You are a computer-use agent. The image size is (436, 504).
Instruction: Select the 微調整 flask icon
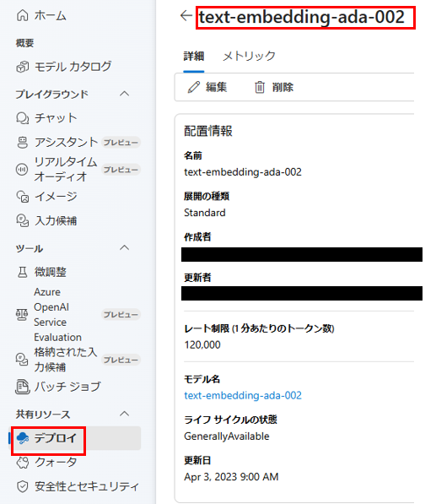(x=23, y=272)
